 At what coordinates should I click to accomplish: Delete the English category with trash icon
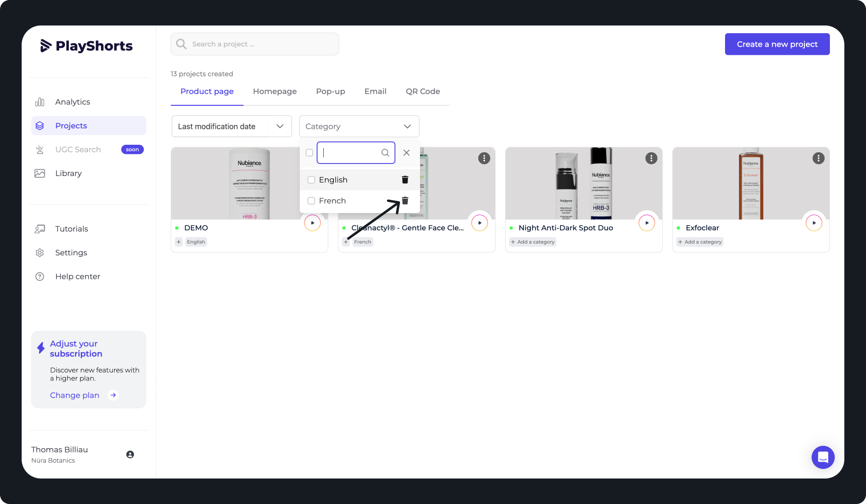(x=405, y=179)
